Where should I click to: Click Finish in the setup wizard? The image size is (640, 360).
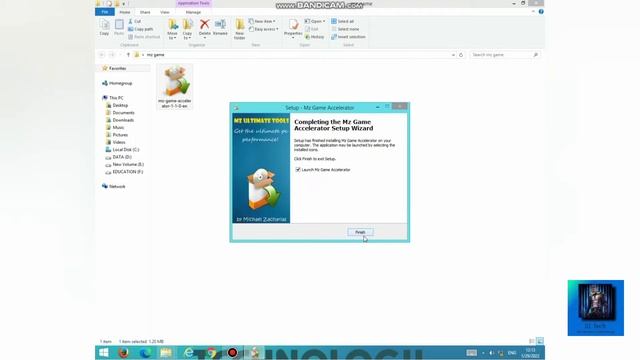click(x=360, y=232)
